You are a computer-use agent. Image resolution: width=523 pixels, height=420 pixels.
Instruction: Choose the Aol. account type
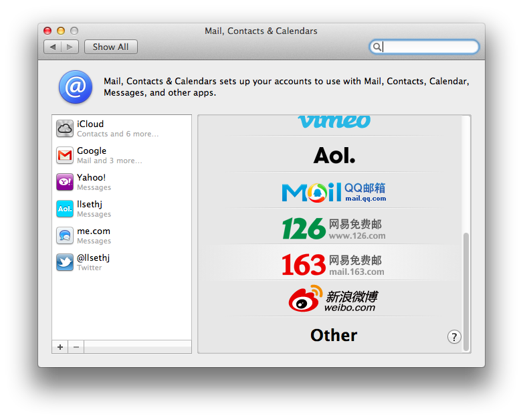(334, 156)
